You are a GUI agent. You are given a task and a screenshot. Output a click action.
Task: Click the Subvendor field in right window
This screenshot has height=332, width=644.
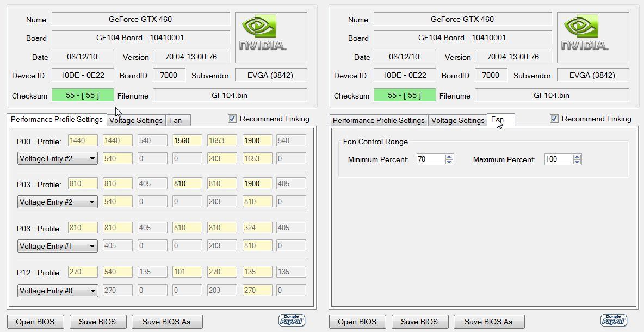pos(593,75)
